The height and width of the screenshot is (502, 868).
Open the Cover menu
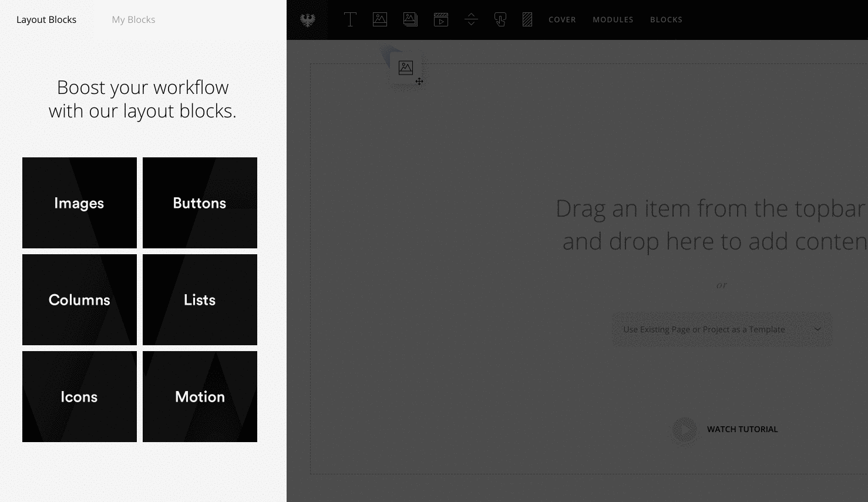(562, 20)
